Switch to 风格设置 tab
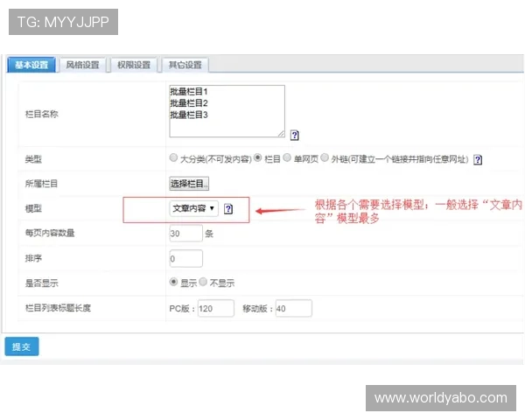Image resolution: width=525 pixels, height=420 pixels. pos(82,65)
